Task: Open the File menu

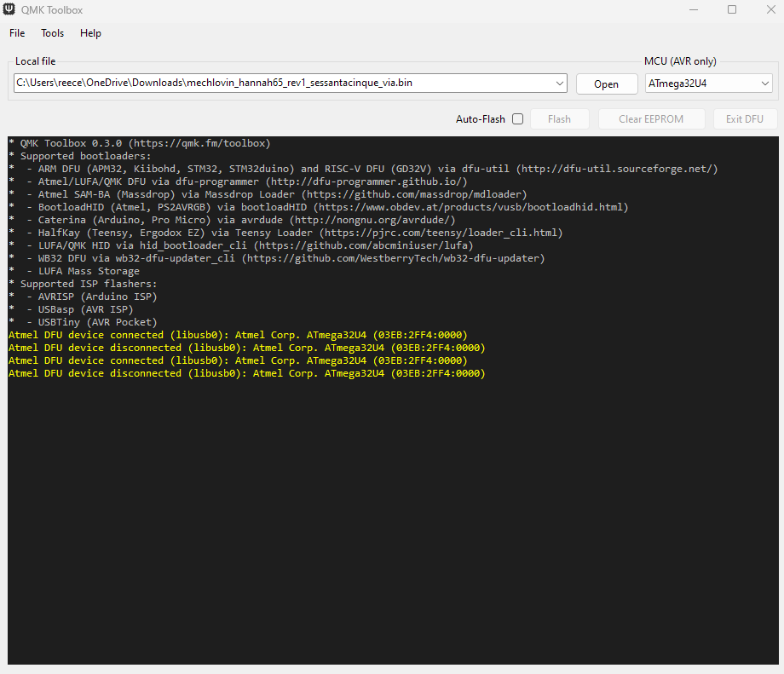Action: coord(17,33)
